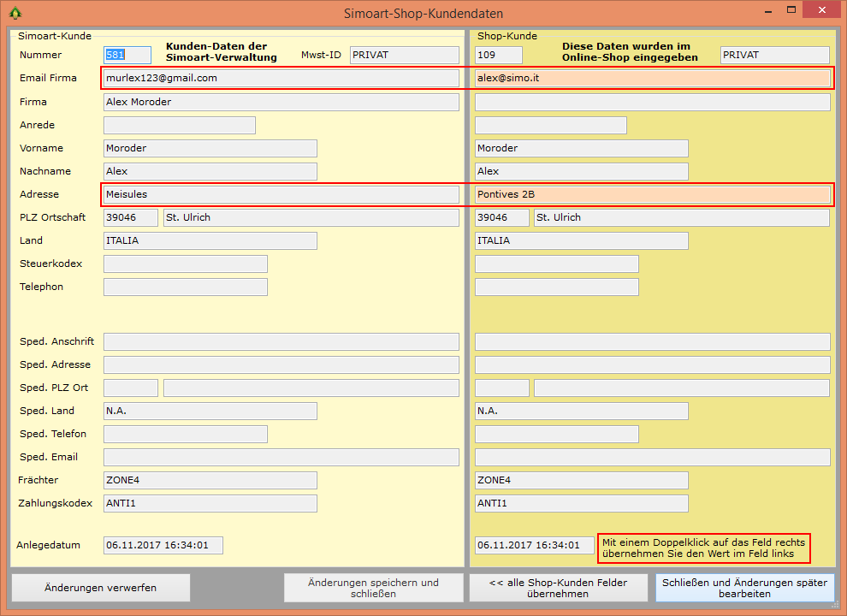The width and height of the screenshot is (847, 616).
Task: Click the empty Steuerkodex field on left
Action: pyautogui.click(x=185, y=264)
